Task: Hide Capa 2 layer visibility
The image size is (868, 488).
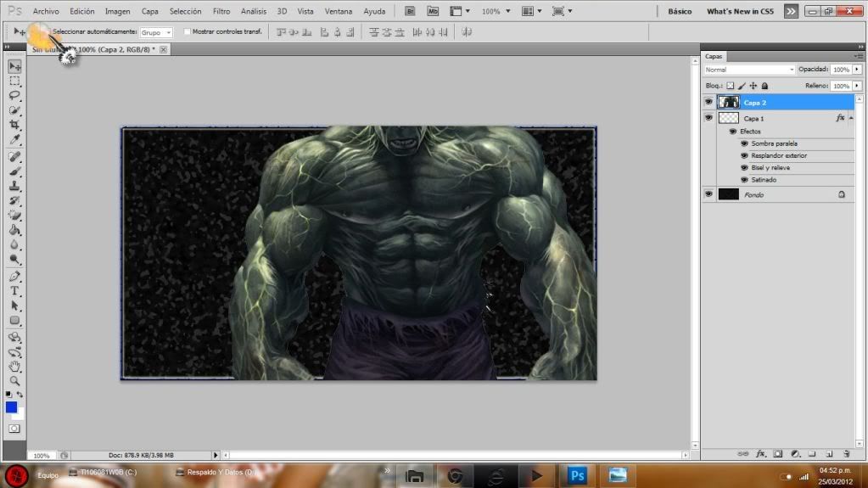Action: pos(708,102)
